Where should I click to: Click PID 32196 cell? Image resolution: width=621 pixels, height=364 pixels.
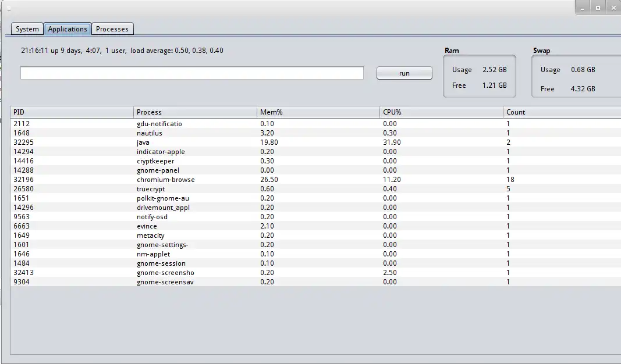pyautogui.click(x=24, y=180)
